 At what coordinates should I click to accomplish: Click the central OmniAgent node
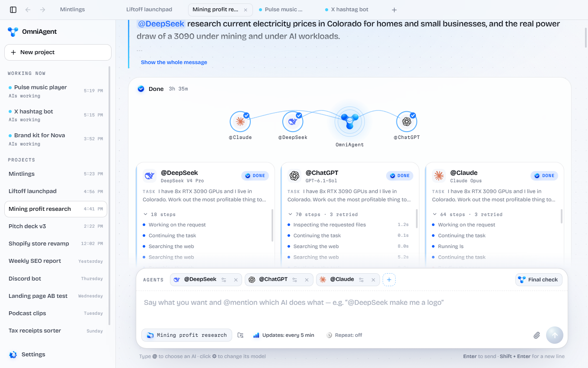pyautogui.click(x=349, y=122)
